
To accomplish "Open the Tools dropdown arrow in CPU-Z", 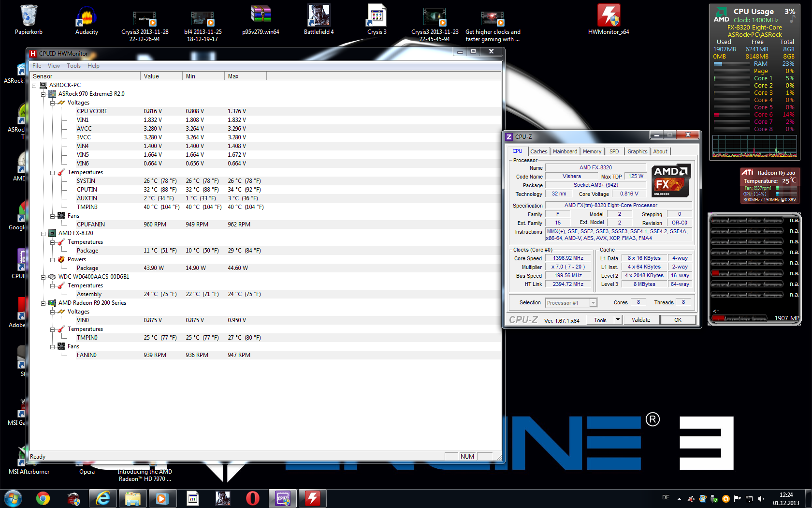I will pyautogui.click(x=618, y=320).
